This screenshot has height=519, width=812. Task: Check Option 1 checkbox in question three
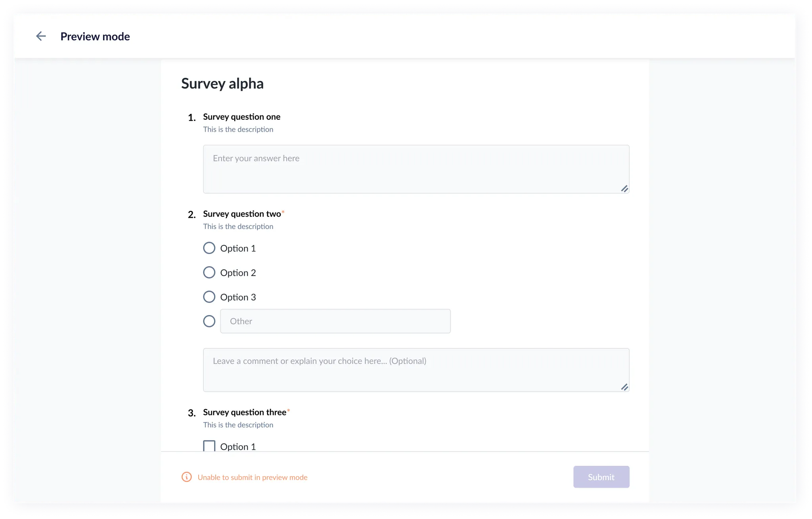pos(209,446)
